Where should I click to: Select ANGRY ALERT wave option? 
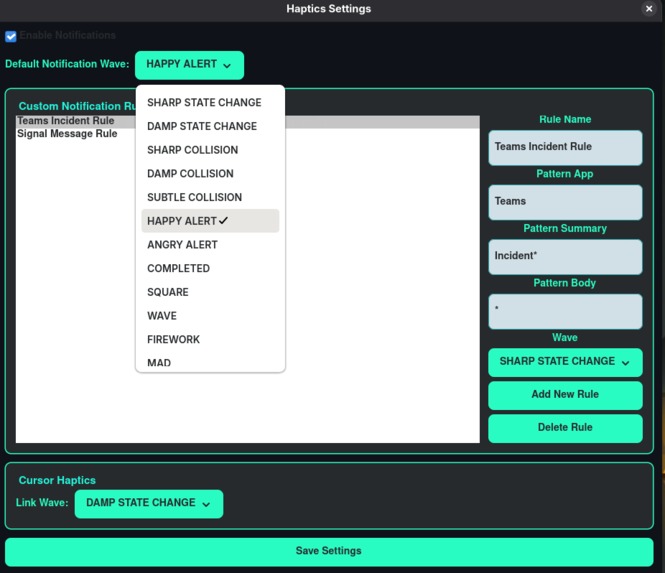(x=210, y=245)
